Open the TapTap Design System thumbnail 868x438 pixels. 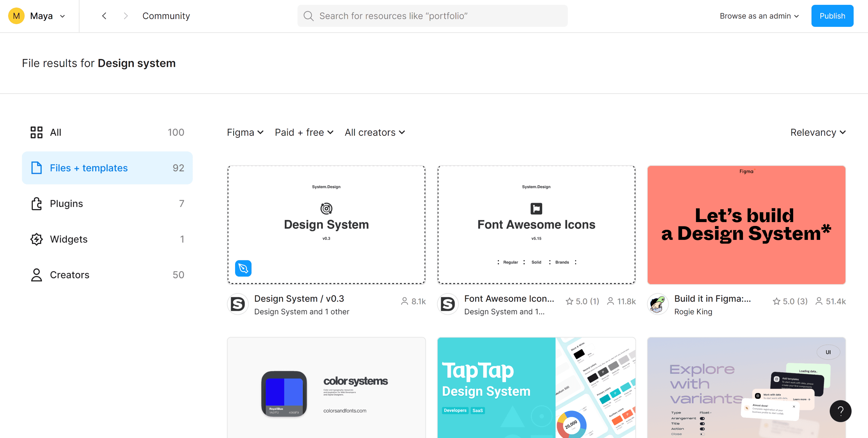tap(536, 388)
